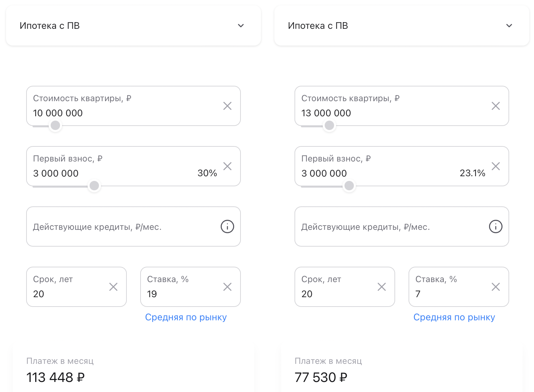Image resolution: width=534 pixels, height=392 pixels.
Task: Clear the left 19% rate field
Action: (227, 287)
